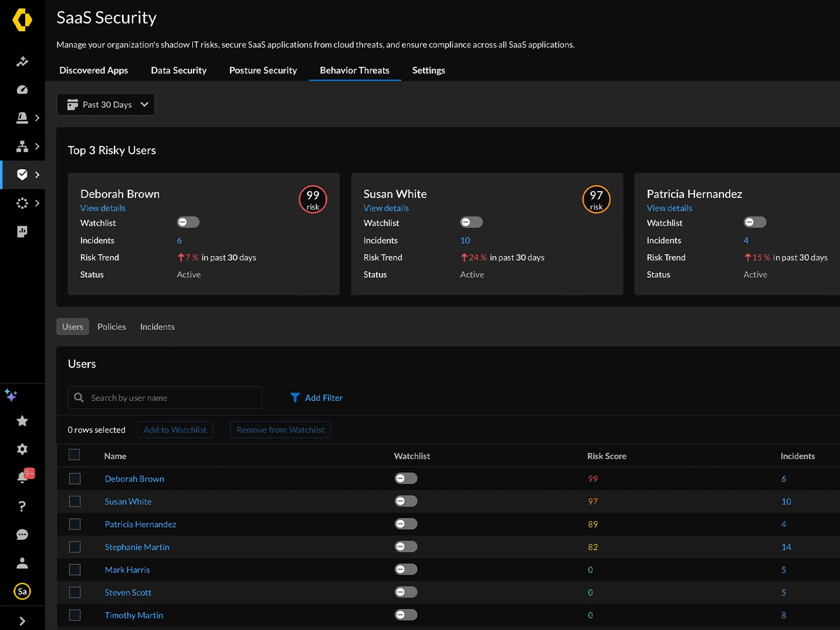Toggle Watchlist for Deborah Brown card
Screen dimensions: 840x630
(188, 222)
